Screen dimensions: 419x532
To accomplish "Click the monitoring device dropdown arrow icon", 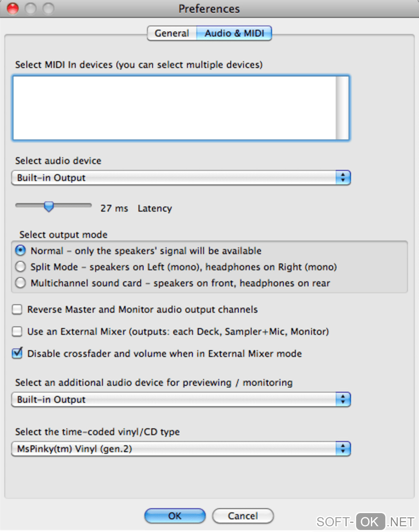I will (x=343, y=400).
